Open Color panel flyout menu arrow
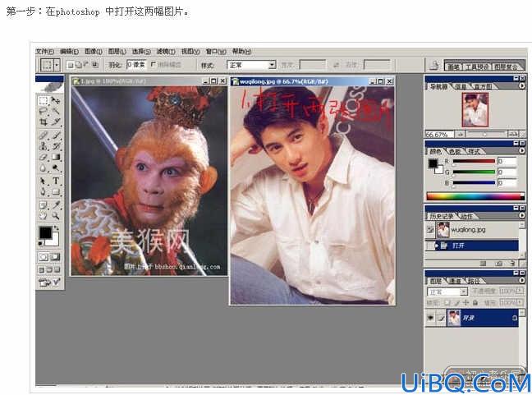This screenshot has width=532, height=395. (522, 150)
